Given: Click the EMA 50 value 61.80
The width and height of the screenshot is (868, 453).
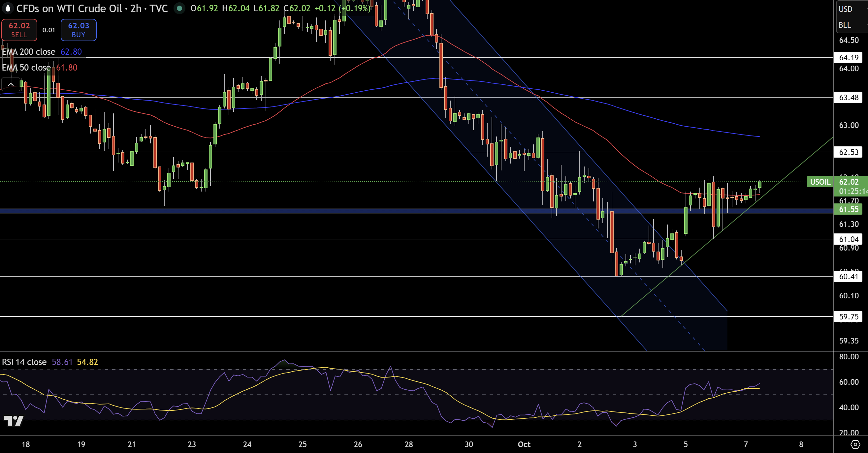Looking at the screenshot, I should tap(67, 68).
